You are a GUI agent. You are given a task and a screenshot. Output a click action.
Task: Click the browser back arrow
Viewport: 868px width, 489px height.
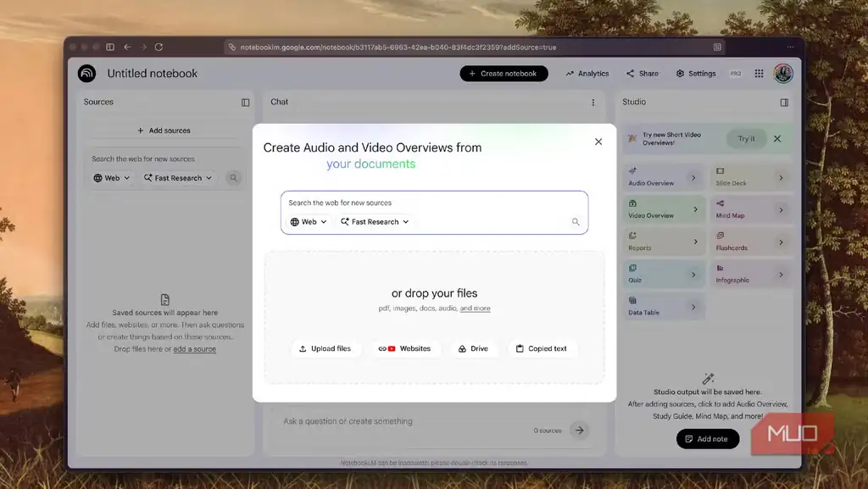127,47
